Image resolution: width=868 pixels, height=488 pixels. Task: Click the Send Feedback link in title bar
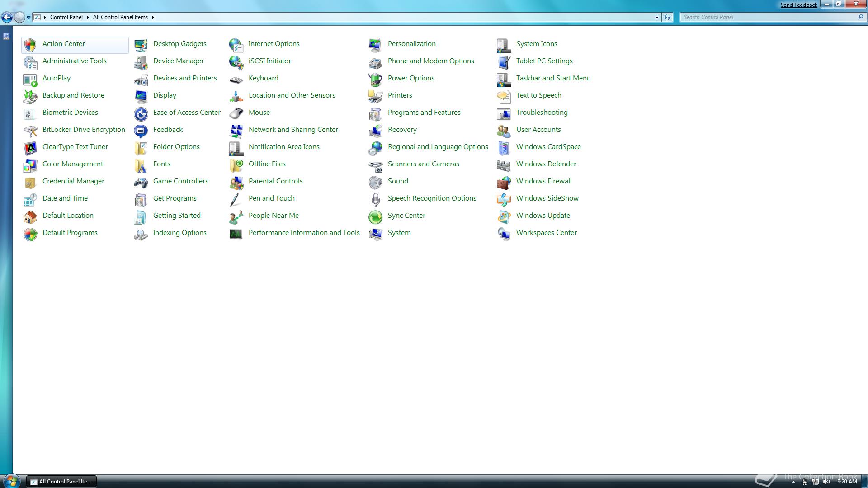coord(799,5)
